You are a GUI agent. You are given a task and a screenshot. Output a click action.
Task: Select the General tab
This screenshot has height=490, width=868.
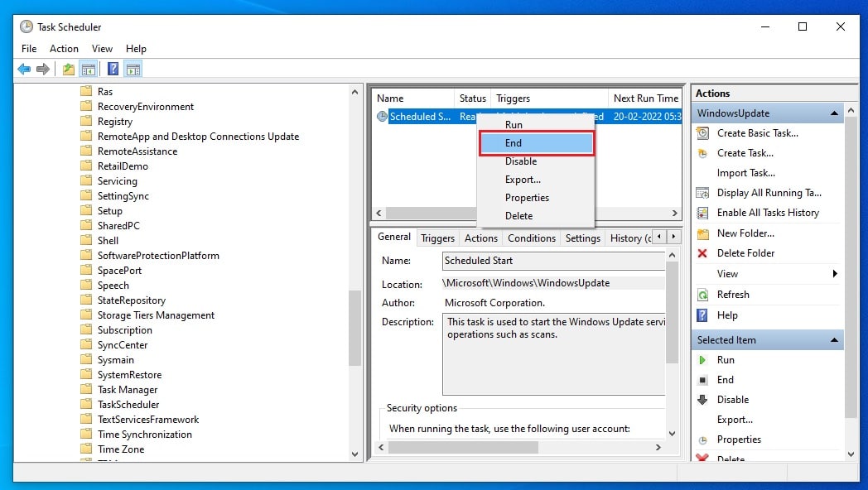click(394, 236)
